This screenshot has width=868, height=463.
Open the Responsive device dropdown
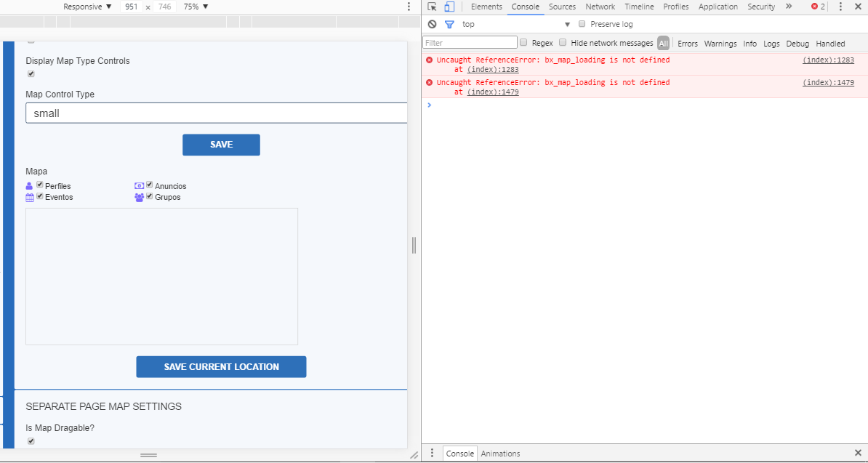pyautogui.click(x=87, y=7)
